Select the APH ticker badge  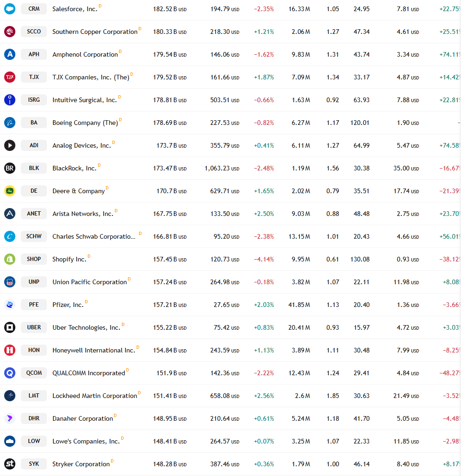(x=34, y=54)
